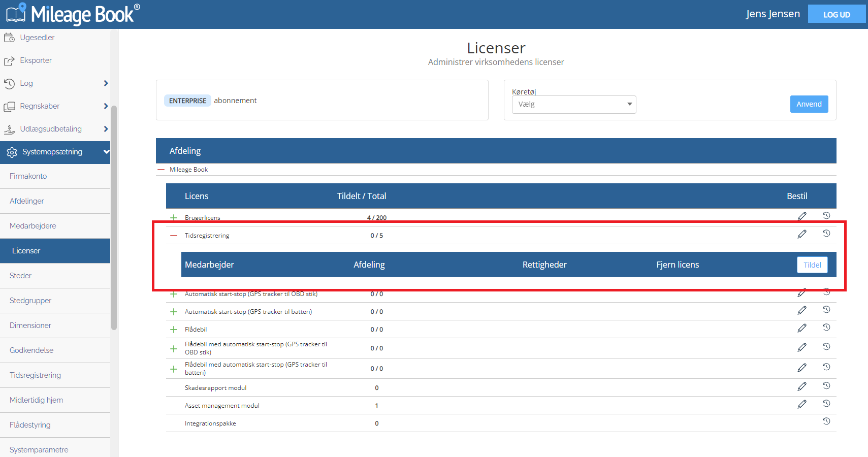Expand GPS tracker til batteri row
The height and width of the screenshot is (457, 868).
tap(174, 312)
